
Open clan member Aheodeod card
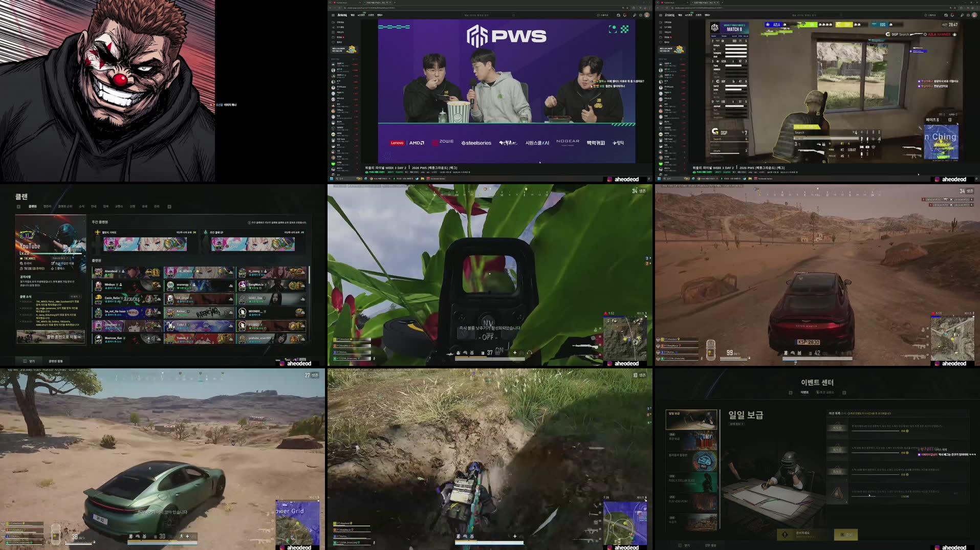coord(127,272)
